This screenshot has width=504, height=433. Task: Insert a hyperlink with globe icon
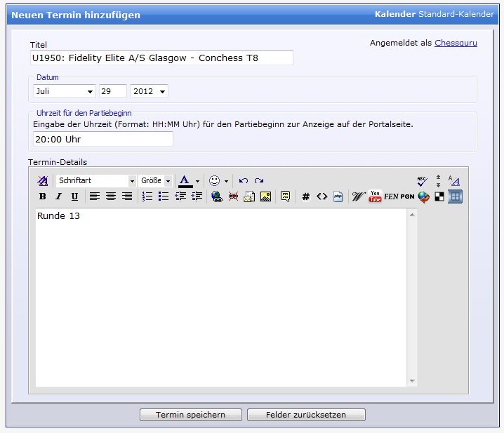217,196
